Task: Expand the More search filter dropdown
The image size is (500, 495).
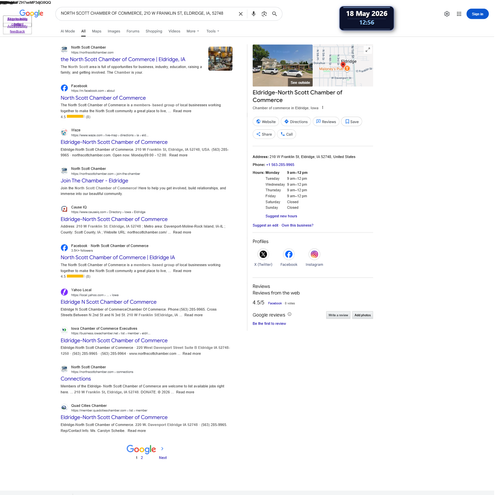Action: pyautogui.click(x=193, y=31)
